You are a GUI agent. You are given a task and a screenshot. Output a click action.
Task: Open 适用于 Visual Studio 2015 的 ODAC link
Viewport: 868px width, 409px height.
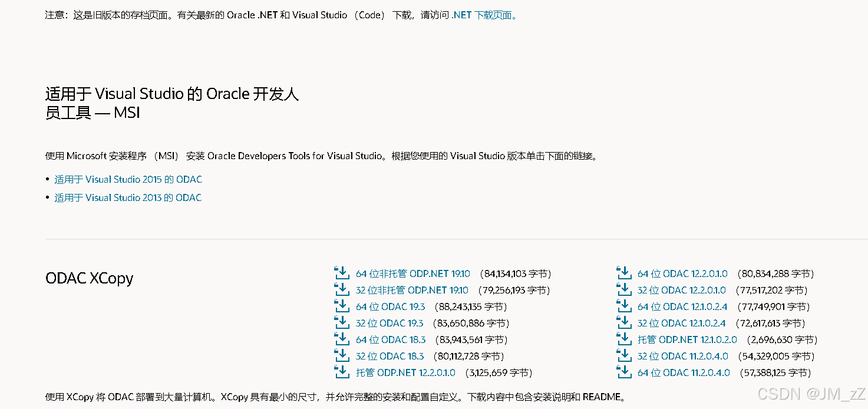pyautogui.click(x=128, y=179)
